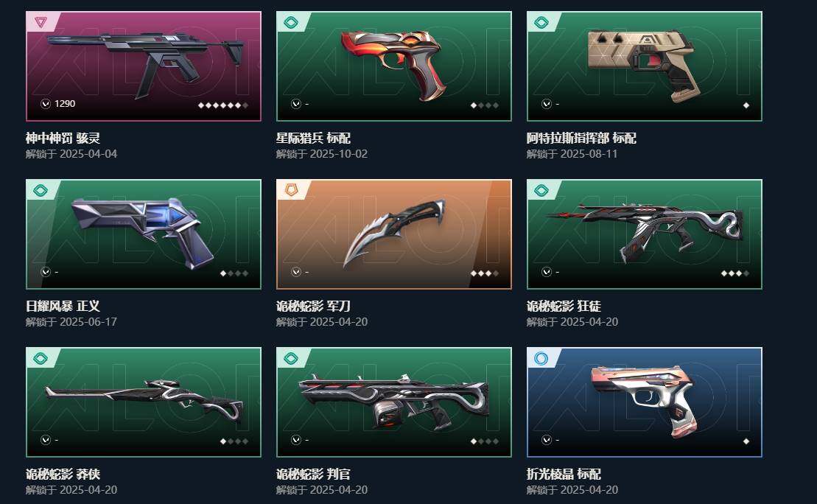Click the 折光棱晶 标配 title text

click(x=564, y=474)
